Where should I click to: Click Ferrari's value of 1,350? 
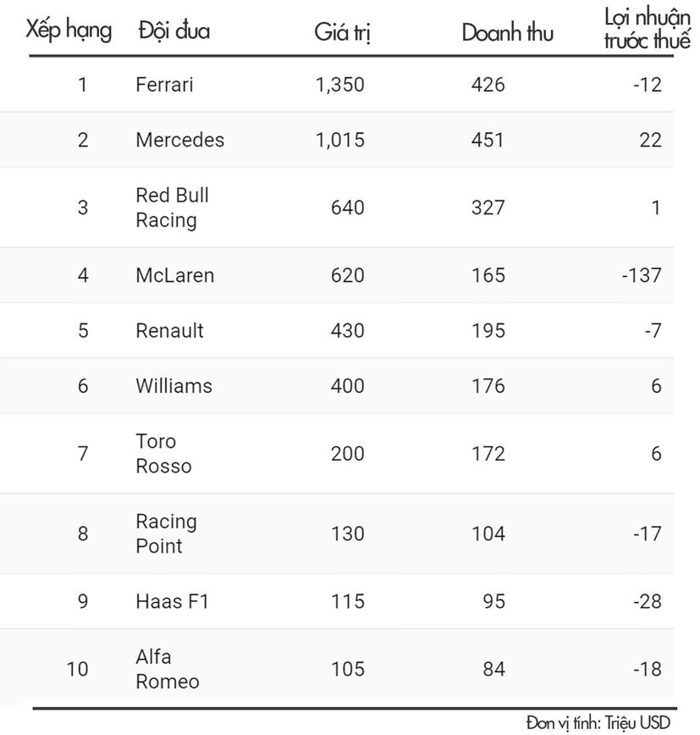pyautogui.click(x=339, y=85)
